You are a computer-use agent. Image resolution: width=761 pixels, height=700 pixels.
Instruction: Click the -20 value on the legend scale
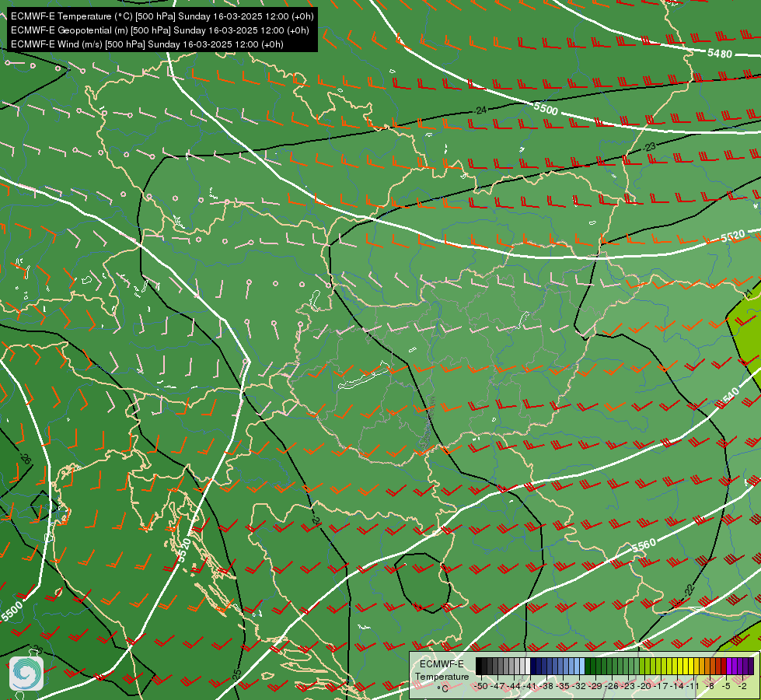pyautogui.click(x=644, y=686)
